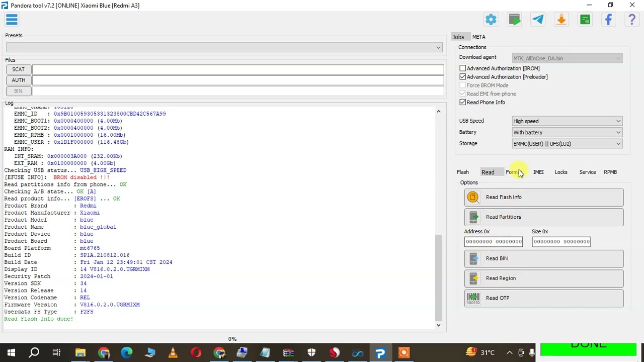Toggle Read EMI from phone checkbox
The image size is (644, 362).
pyautogui.click(x=463, y=94)
